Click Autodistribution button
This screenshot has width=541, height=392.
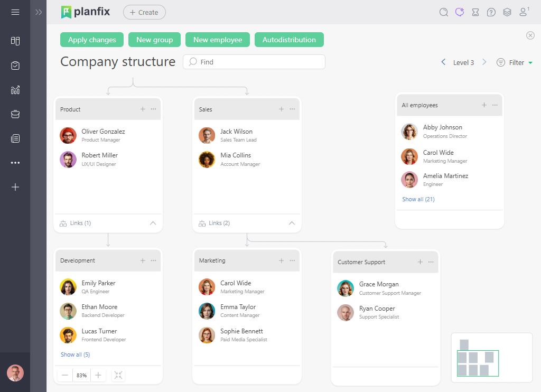pyautogui.click(x=289, y=40)
